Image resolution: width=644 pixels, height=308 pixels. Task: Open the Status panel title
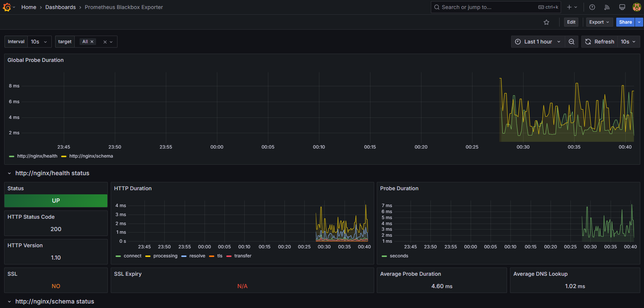click(16, 188)
